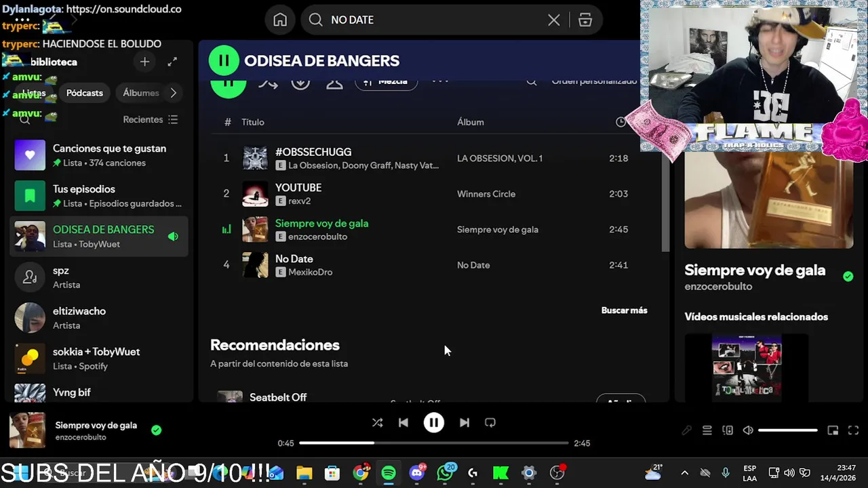
Task: Open Canciones que te gustan list
Action: coord(98,155)
